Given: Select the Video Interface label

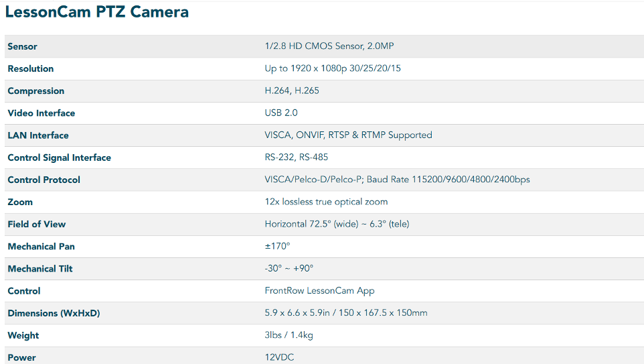Looking at the screenshot, I should [41, 113].
